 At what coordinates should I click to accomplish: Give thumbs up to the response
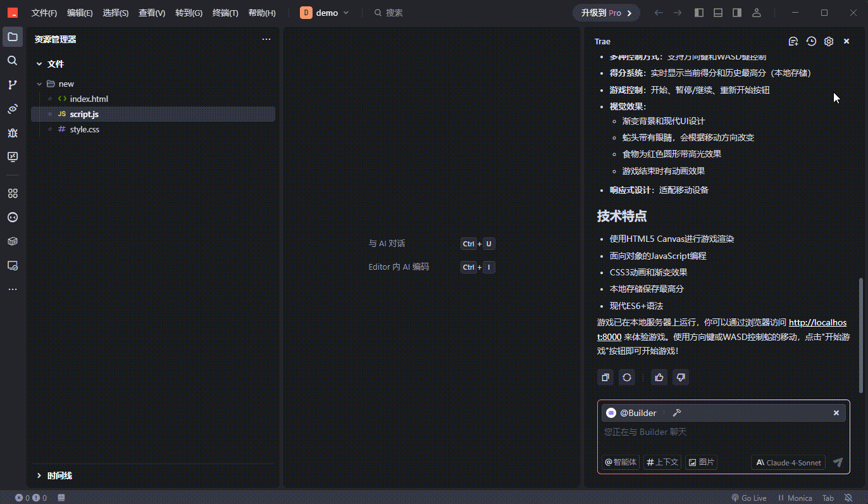pos(659,377)
